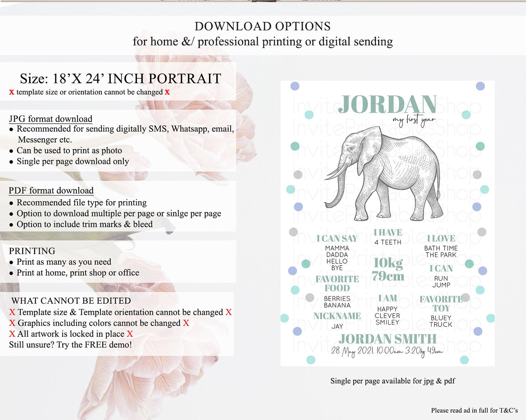Click the red X before 'Graphics including colors'

tap(12, 323)
